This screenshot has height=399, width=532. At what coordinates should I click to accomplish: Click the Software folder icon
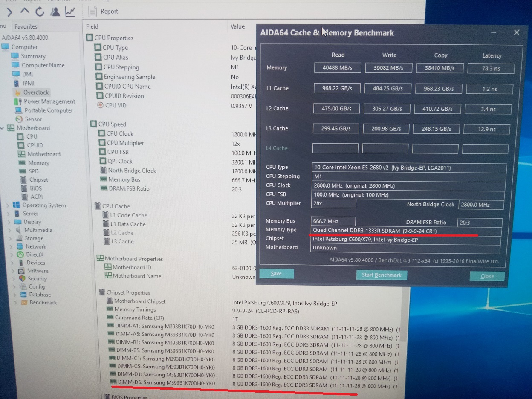coord(21,271)
